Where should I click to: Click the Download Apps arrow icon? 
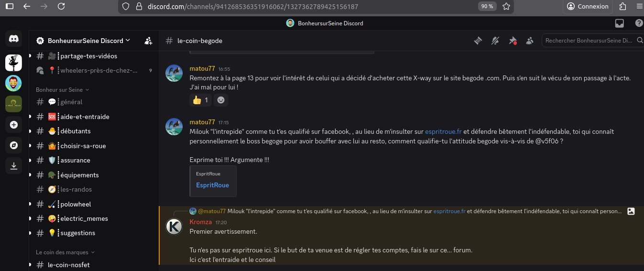pos(13,166)
